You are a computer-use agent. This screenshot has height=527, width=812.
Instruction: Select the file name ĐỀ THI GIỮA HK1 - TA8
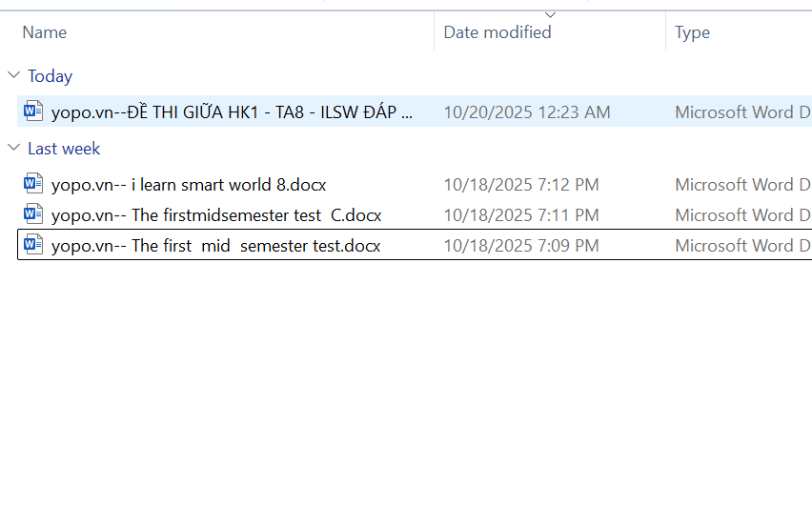(233, 112)
